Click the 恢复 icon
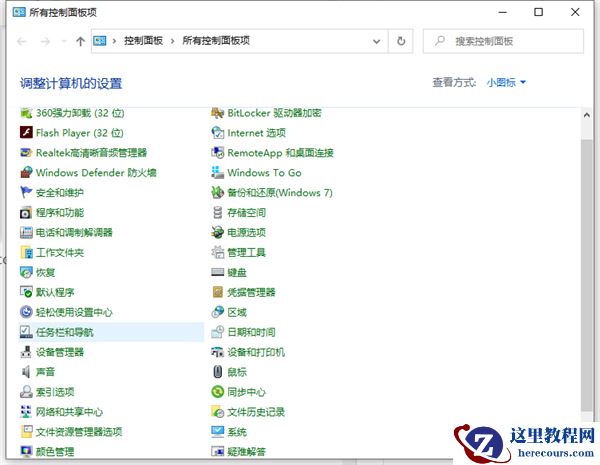600x465 pixels. [26, 272]
